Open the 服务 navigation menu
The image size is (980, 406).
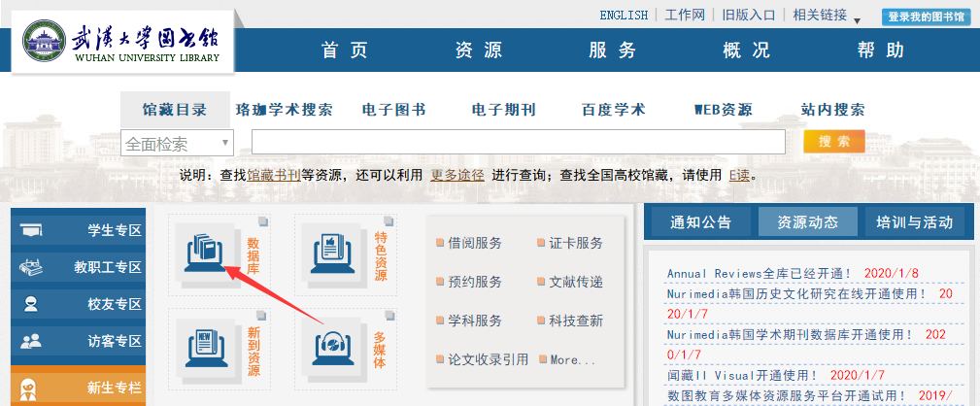[613, 51]
